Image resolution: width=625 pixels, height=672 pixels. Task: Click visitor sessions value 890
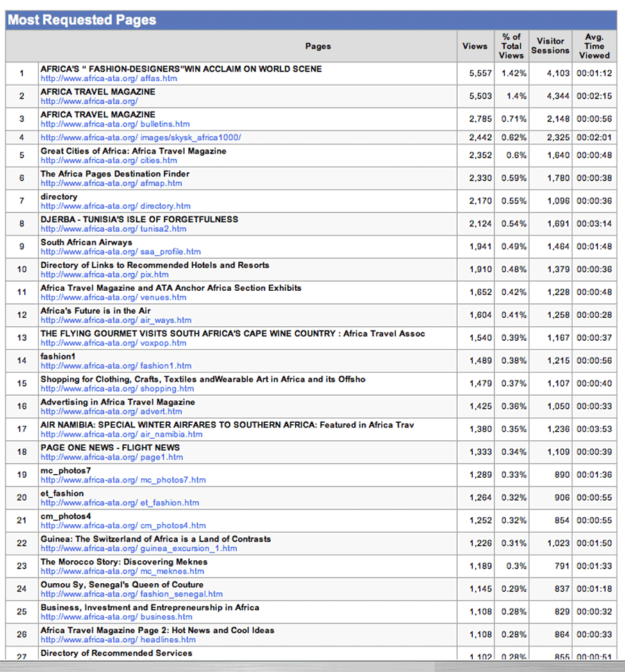point(562,475)
